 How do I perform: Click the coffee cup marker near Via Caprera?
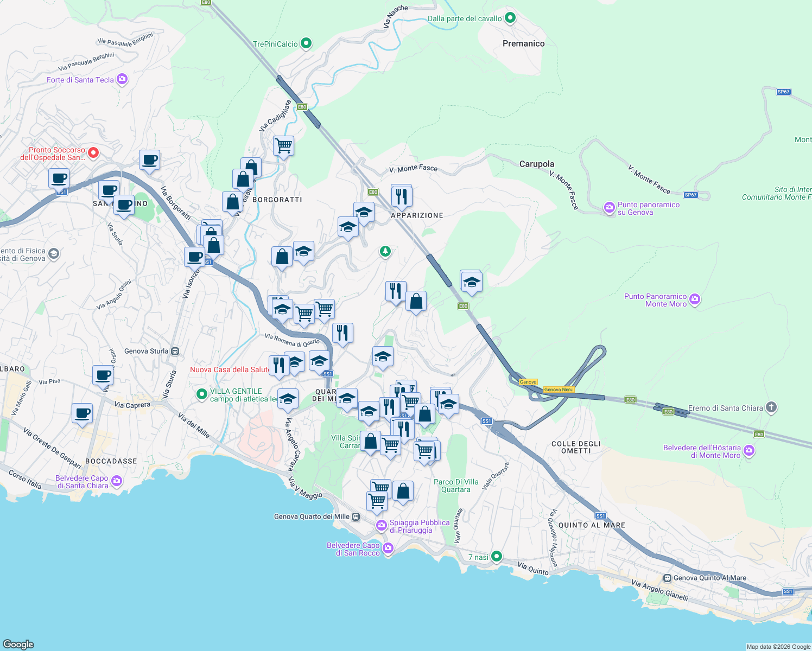tap(82, 414)
